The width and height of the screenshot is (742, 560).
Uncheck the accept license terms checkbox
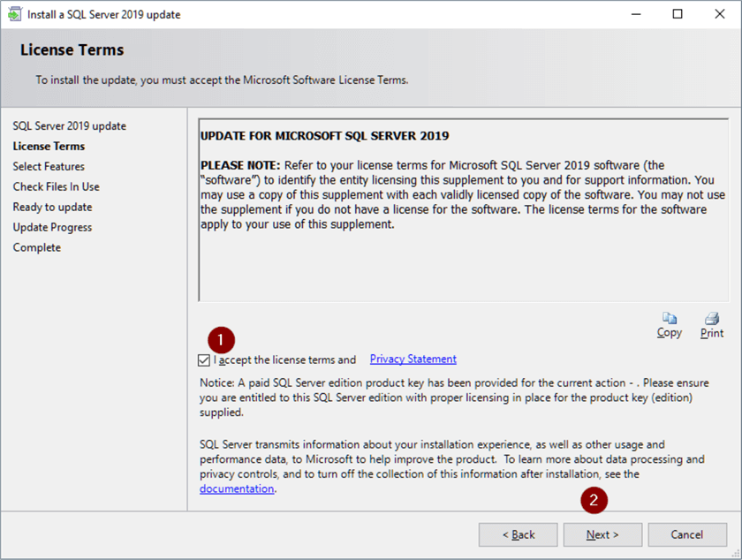point(205,360)
